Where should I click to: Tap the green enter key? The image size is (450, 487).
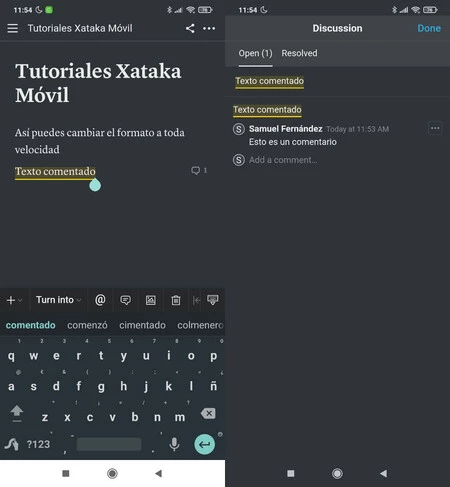pyautogui.click(x=204, y=444)
